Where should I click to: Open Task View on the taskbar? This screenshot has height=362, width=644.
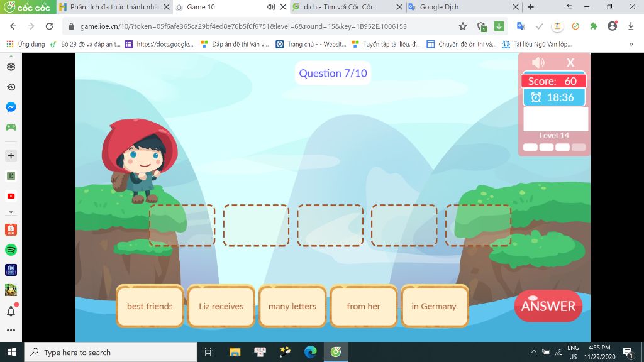pyautogui.click(x=209, y=352)
